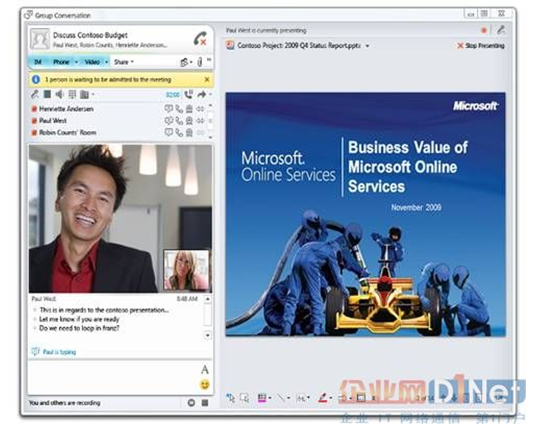
Task: Click Paul West's IM bubble icon
Action: [x=168, y=120]
